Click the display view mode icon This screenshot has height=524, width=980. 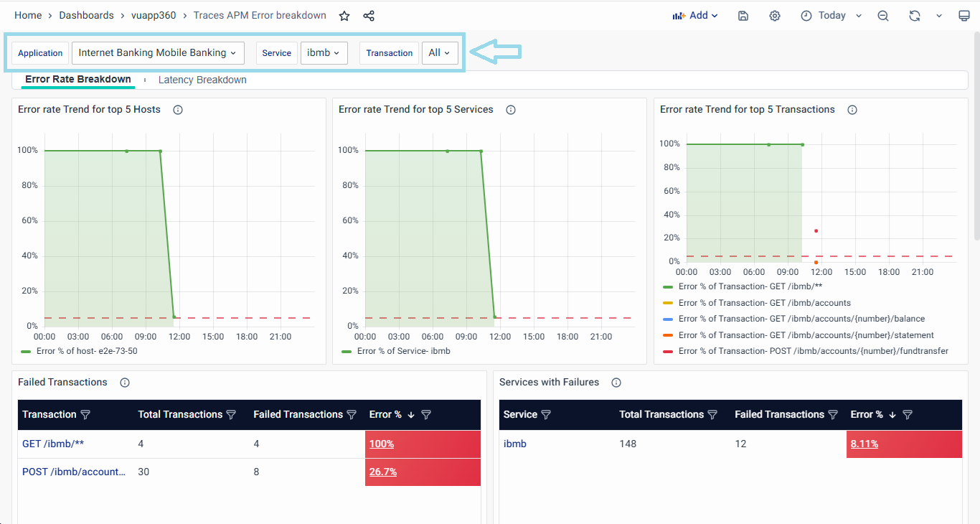point(964,16)
